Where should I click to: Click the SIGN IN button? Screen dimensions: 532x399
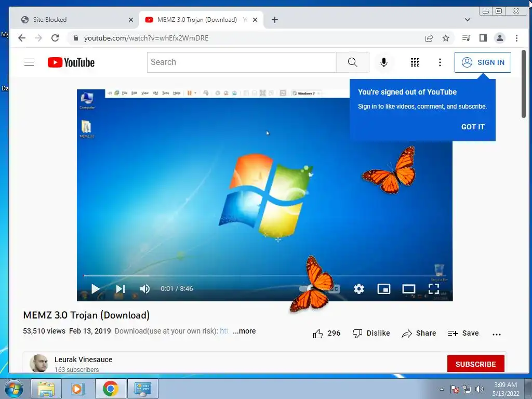[x=483, y=62]
